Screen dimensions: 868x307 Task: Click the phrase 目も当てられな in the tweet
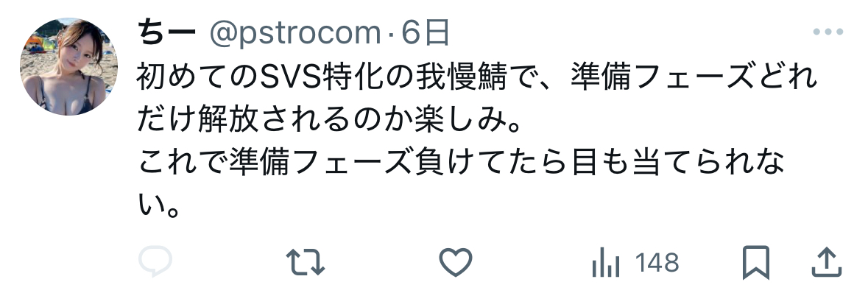[x=677, y=163]
